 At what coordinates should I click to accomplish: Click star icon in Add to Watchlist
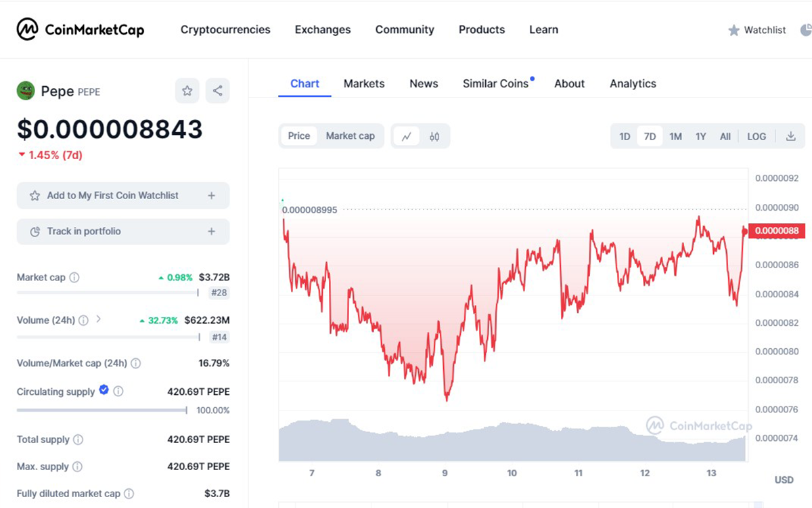pyautogui.click(x=35, y=196)
